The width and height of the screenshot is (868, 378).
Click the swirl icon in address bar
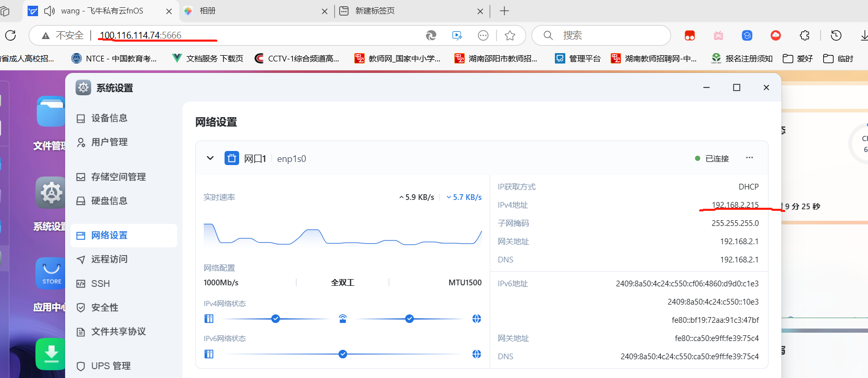point(431,35)
